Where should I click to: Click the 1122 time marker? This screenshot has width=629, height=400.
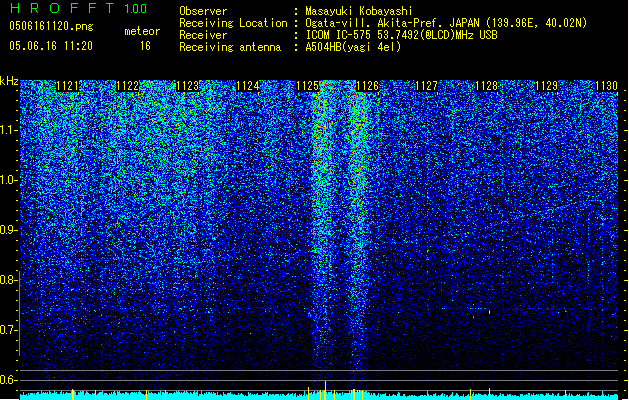[x=127, y=86]
